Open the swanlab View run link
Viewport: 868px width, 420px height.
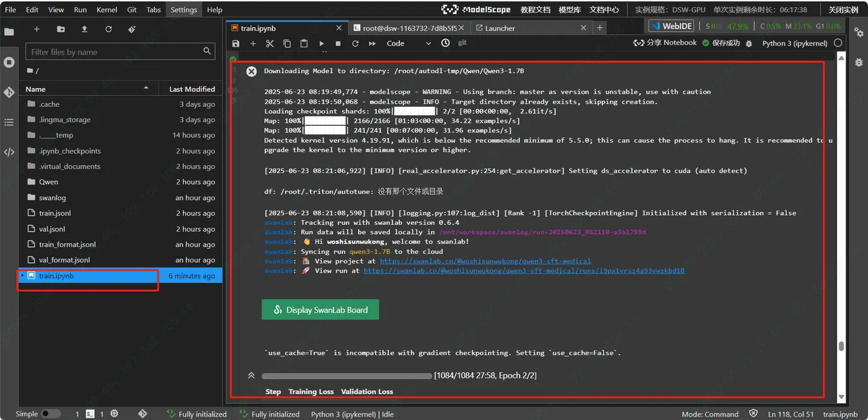[x=524, y=271]
